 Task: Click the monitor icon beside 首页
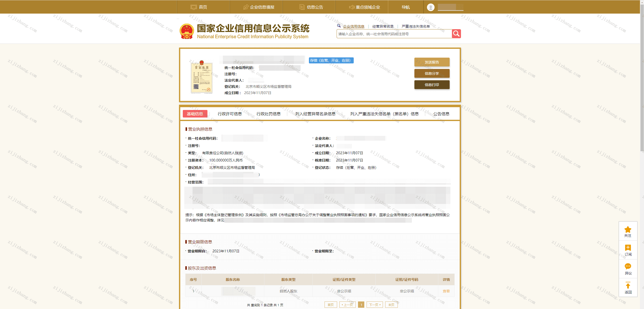click(x=194, y=7)
